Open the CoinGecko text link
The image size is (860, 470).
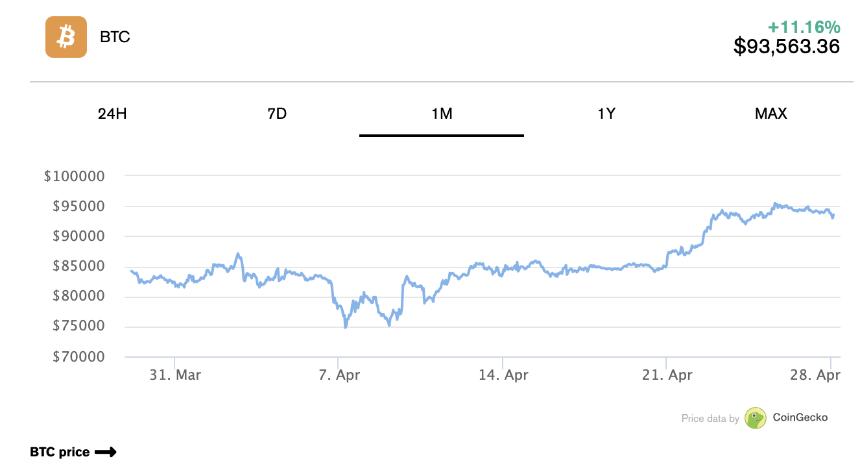pos(800,419)
